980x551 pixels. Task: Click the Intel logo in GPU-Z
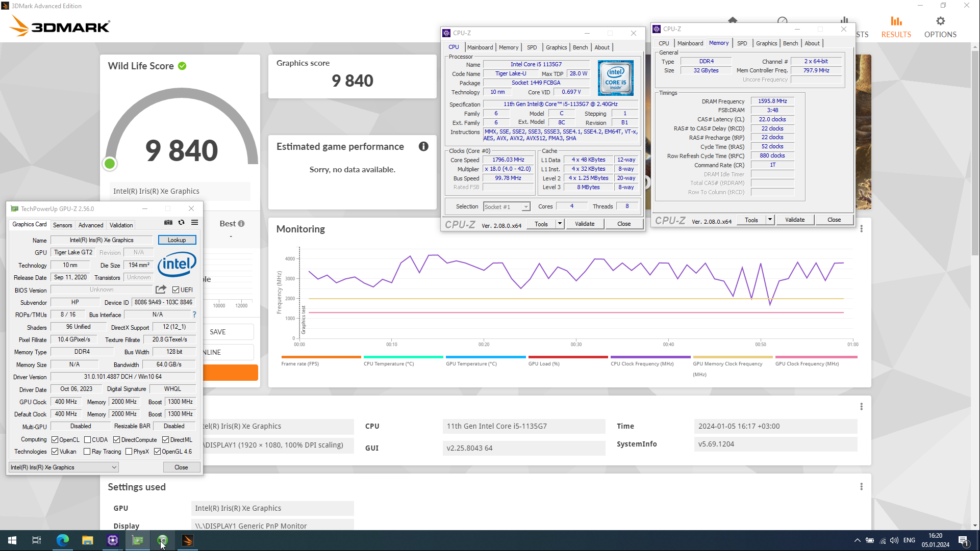(177, 264)
